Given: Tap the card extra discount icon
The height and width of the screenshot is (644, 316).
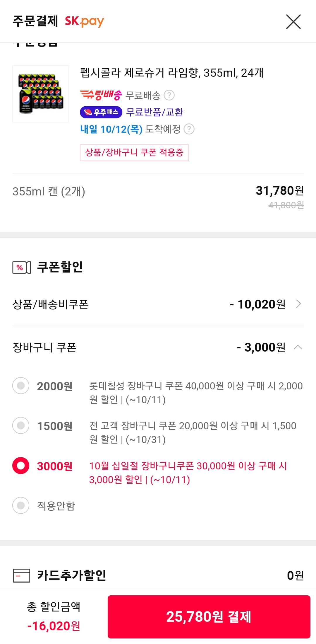Looking at the screenshot, I should 21,575.
